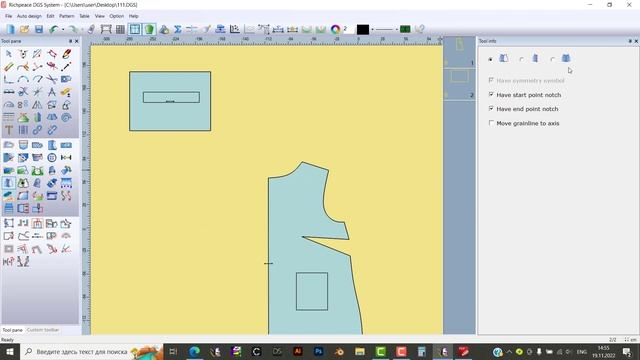Open the line style dropdown
640x360 pixels.
click(x=396, y=29)
